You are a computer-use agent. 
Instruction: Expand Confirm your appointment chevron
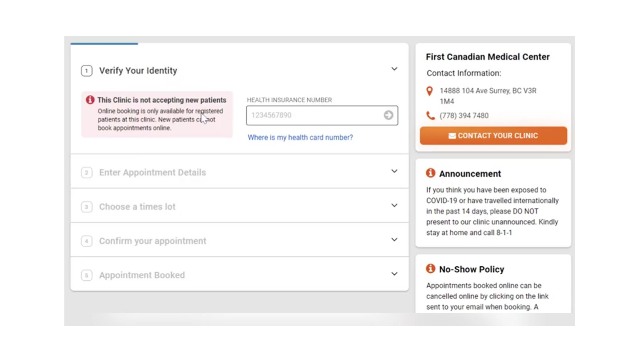coord(394,240)
